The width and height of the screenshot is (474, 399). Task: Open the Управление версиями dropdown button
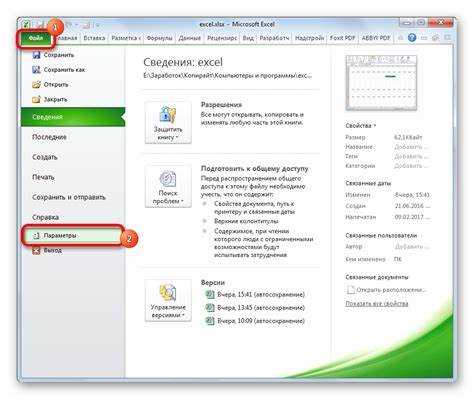[168, 301]
